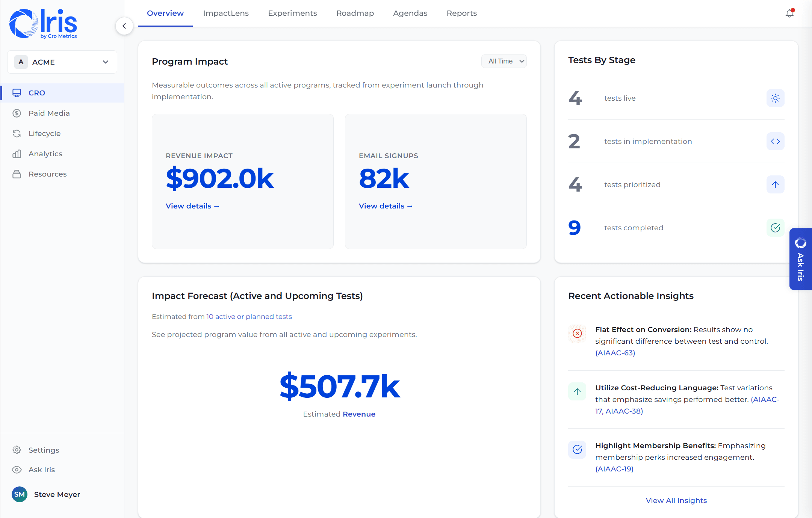Click the tests live sun icon

(x=775, y=98)
